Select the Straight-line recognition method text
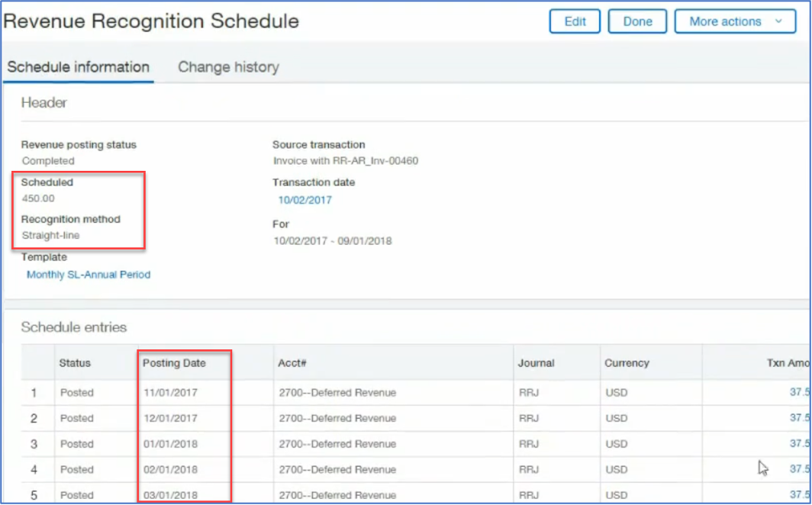 (50, 236)
